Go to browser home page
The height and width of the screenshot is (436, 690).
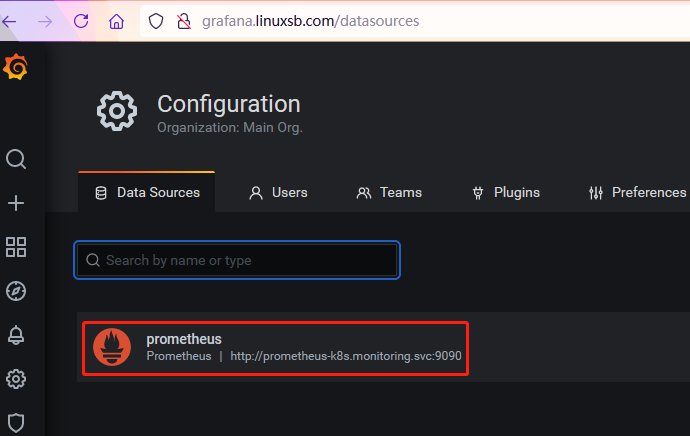pyautogui.click(x=117, y=20)
